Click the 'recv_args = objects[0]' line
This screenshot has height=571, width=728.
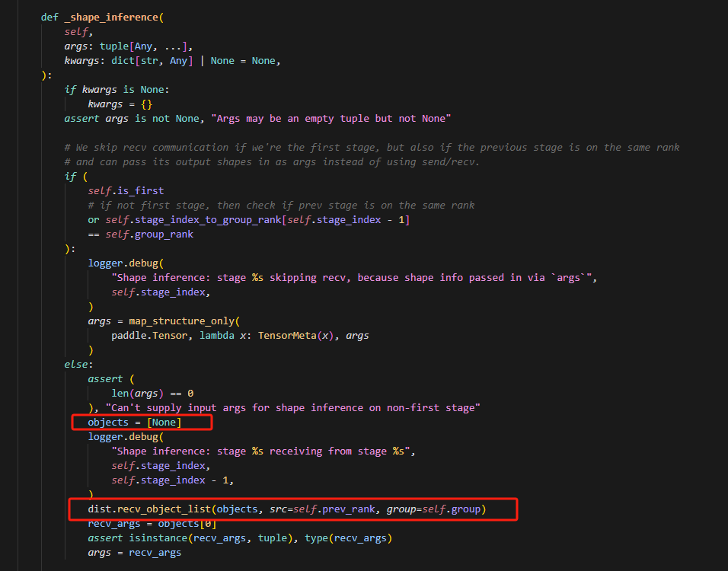[152, 523]
